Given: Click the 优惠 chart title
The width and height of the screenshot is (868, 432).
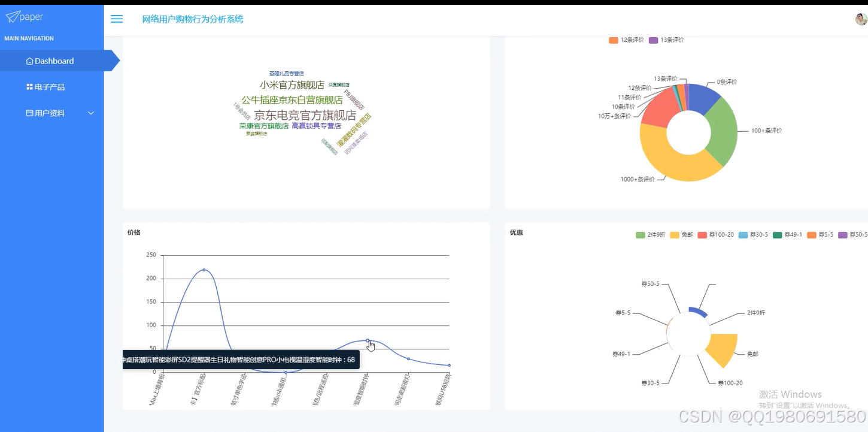Looking at the screenshot, I should click(x=517, y=232).
